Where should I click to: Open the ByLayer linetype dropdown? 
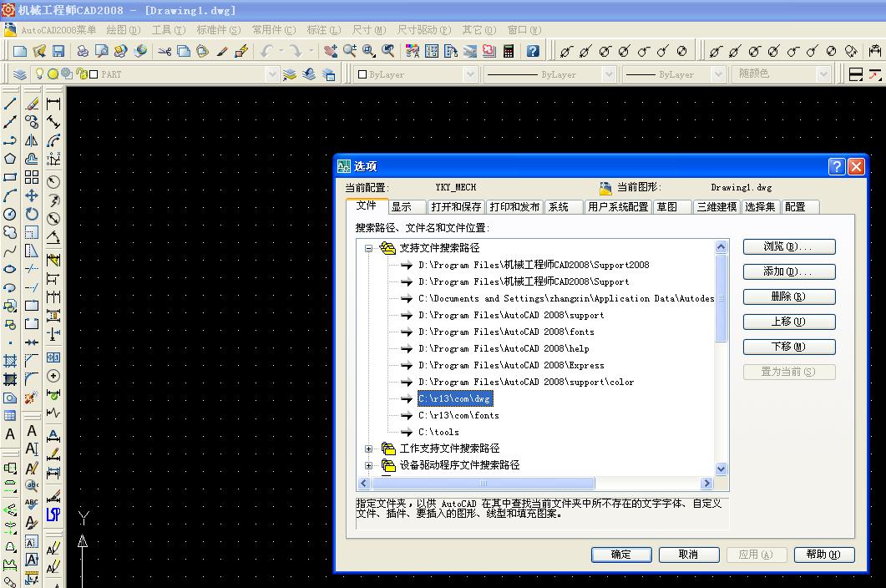click(x=609, y=74)
